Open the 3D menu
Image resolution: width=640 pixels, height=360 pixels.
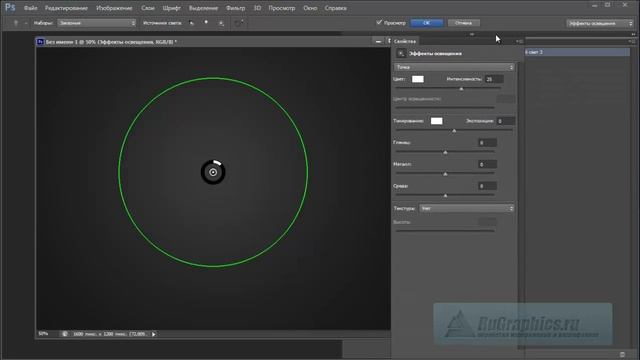257,8
